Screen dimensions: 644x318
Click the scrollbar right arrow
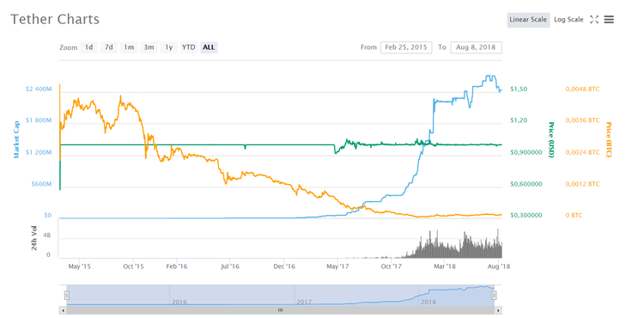(498, 310)
